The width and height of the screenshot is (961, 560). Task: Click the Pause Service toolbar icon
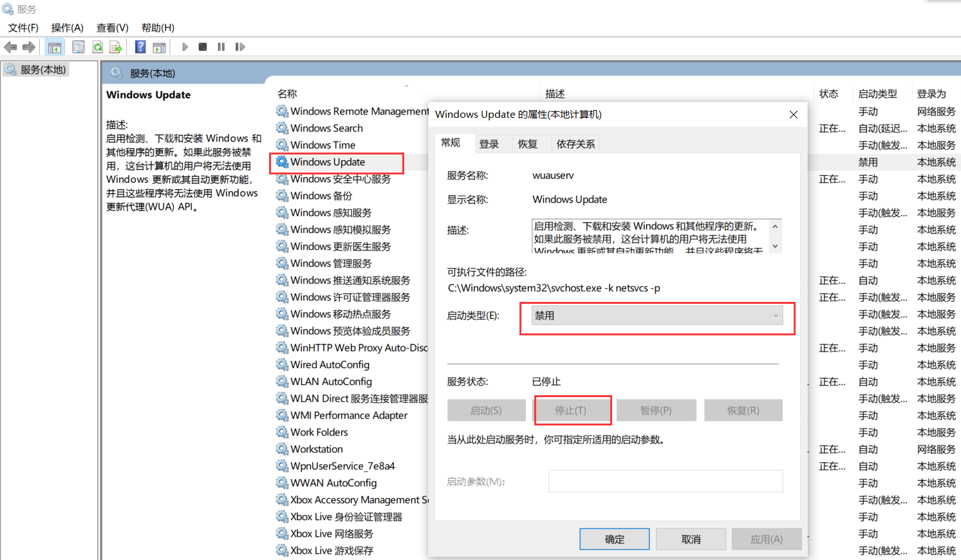tap(221, 47)
